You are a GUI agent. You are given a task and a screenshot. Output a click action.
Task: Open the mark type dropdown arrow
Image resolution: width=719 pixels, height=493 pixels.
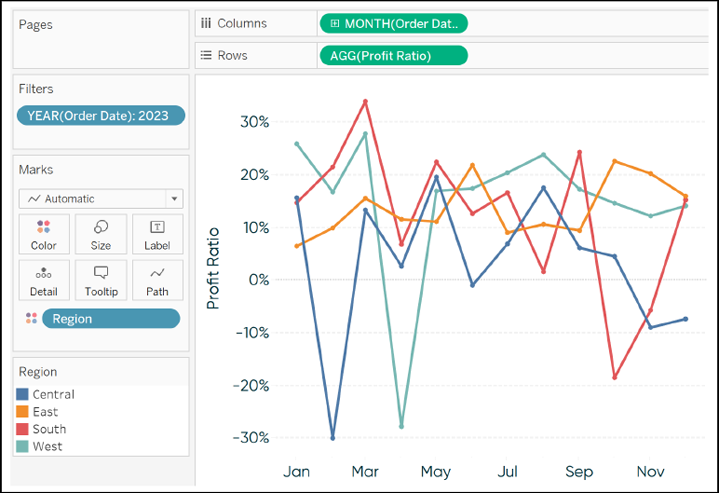point(174,199)
